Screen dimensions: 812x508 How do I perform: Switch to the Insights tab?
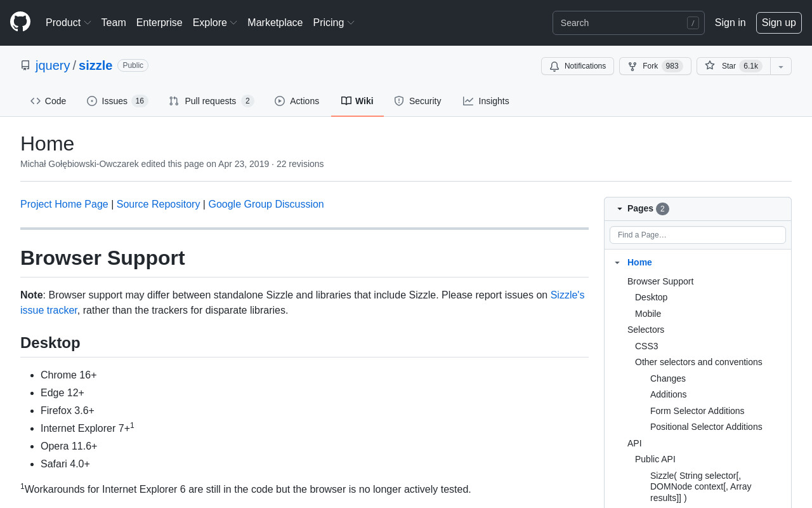coord(486,101)
